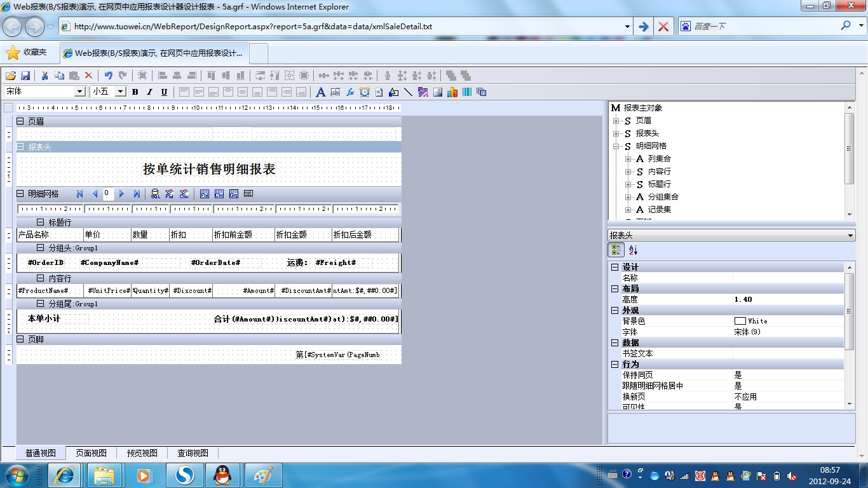Insert a barcode using the barcode icon
The width and height of the screenshot is (868, 488).
tap(467, 91)
